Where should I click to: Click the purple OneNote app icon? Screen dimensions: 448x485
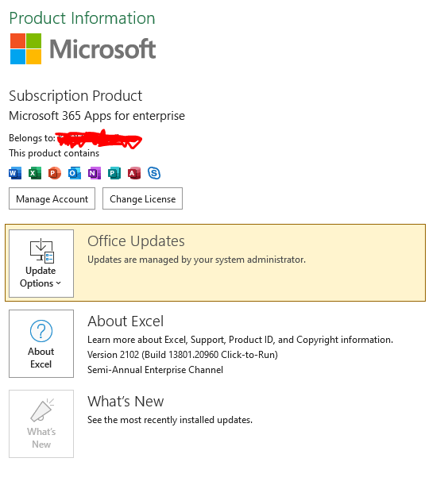pyautogui.click(x=95, y=173)
